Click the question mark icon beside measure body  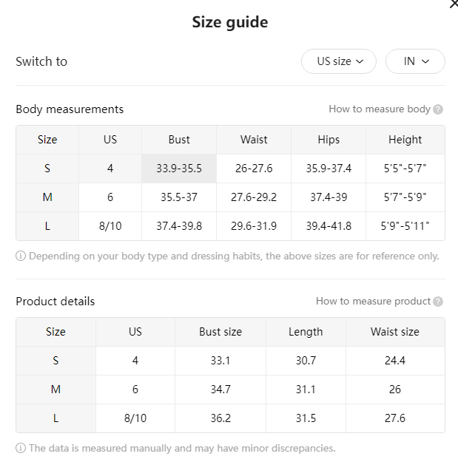pyautogui.click(x=438, y=109)
